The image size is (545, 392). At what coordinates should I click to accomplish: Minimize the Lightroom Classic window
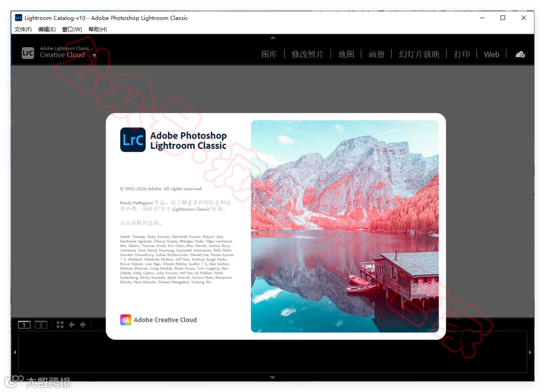[482, 18]
